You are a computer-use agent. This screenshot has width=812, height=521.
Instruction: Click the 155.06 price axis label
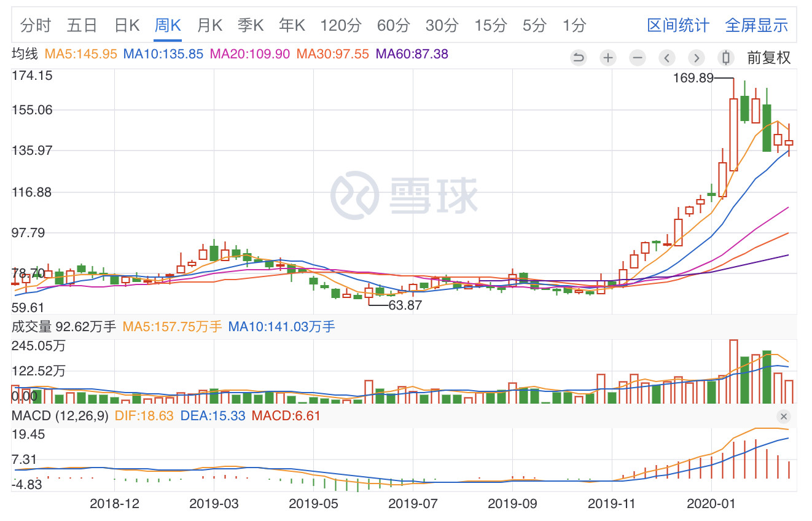[x=33, y=110]
